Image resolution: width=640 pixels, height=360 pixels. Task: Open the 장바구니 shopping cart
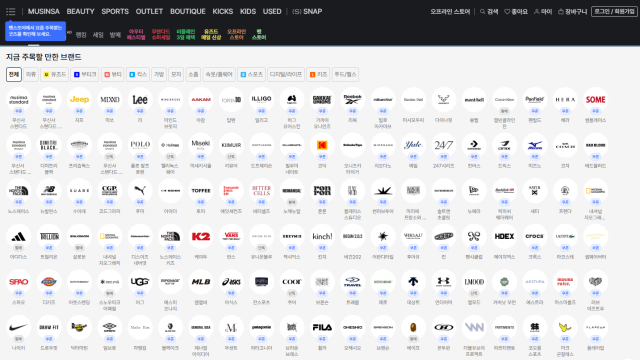point(572,11)
